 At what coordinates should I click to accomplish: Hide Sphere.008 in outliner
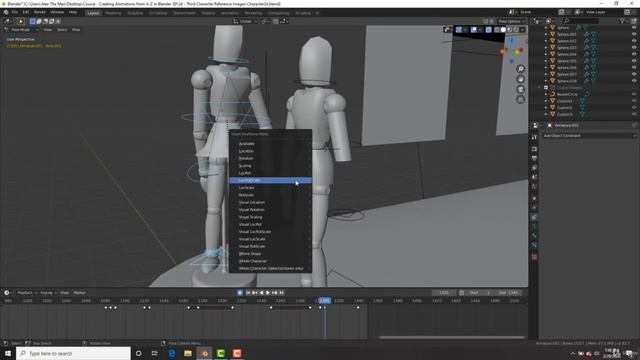[x=634, y=81]
